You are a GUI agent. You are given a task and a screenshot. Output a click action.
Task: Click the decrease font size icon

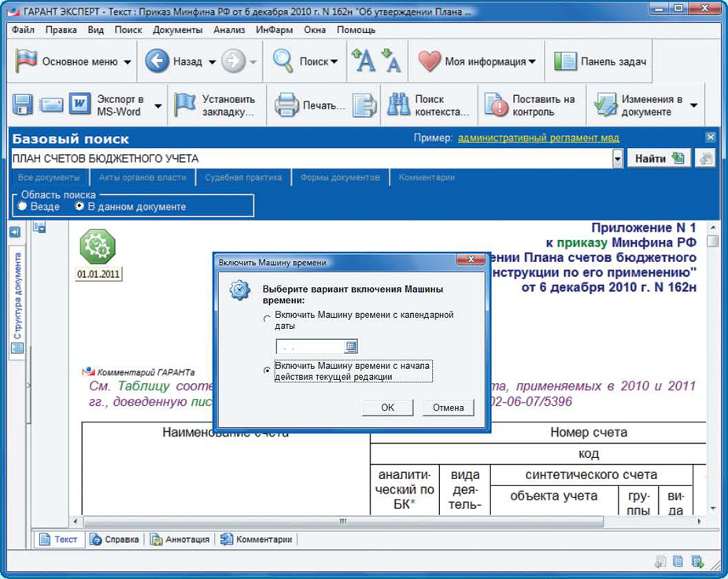click(390, 61)
